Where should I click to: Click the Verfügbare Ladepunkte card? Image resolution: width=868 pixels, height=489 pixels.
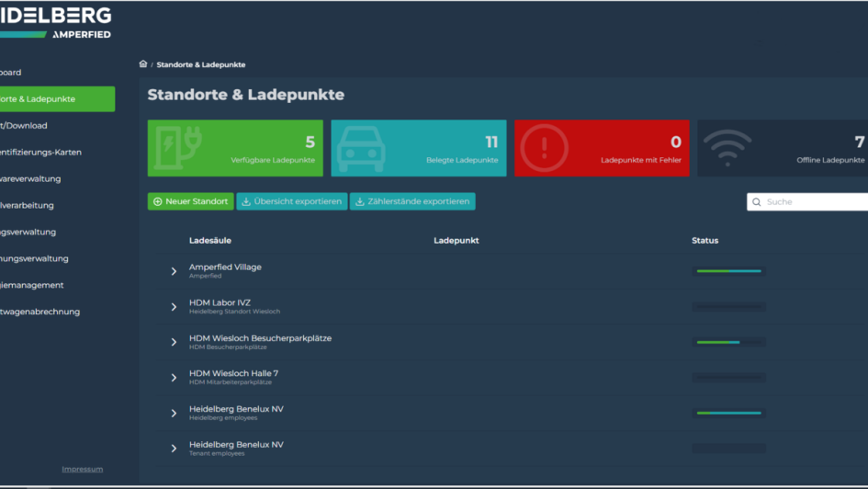click(x=235, y=148)
